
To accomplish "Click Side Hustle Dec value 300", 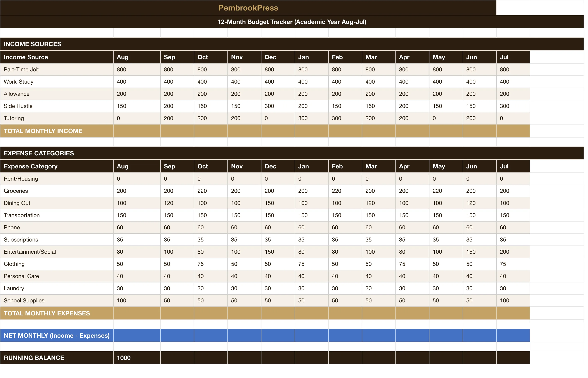I will pyautogui.click(x=278, y=106).
